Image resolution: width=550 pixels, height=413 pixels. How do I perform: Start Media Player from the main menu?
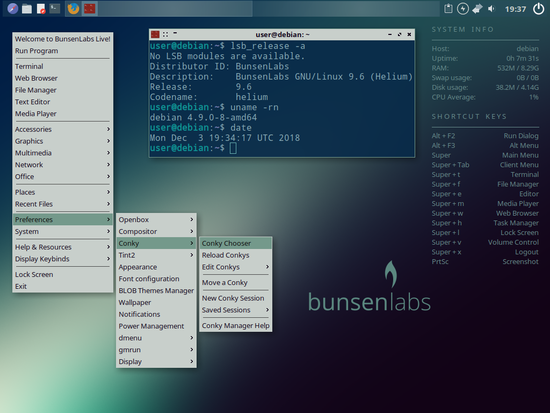pyautogui.click(x=62, y=114)
